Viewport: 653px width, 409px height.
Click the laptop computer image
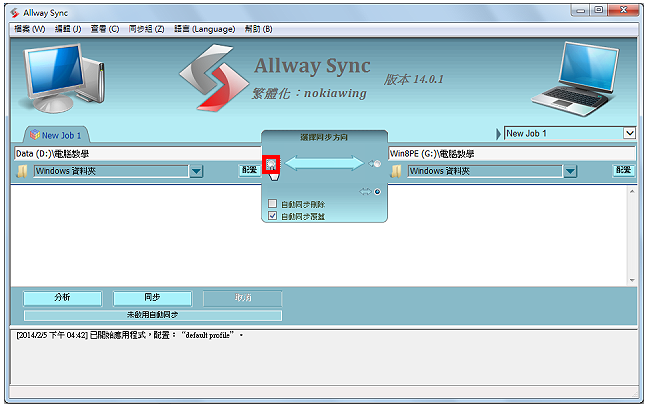577,79
